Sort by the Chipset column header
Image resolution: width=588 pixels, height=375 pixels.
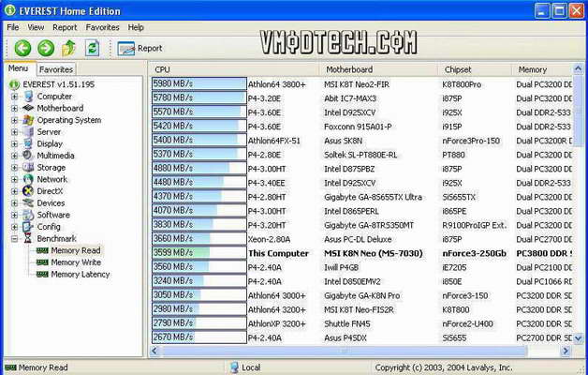(475, 69)
